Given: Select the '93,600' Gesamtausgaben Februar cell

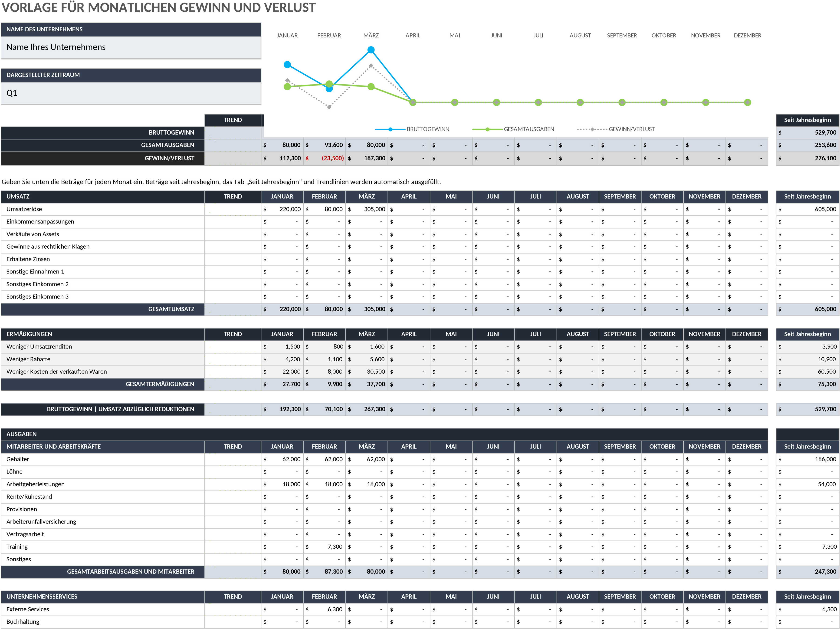Looking at the screenshot, I should tap(324, 145).
